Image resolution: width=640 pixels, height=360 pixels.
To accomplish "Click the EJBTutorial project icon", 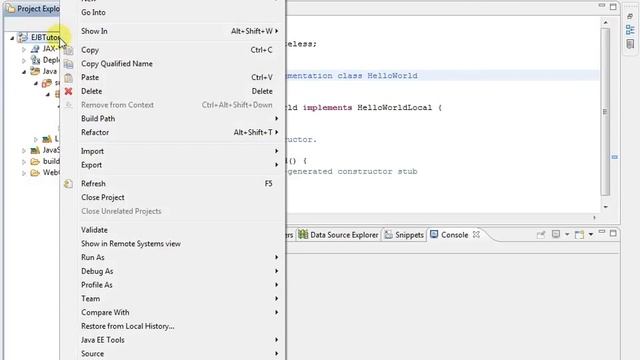I will (23, 37).
